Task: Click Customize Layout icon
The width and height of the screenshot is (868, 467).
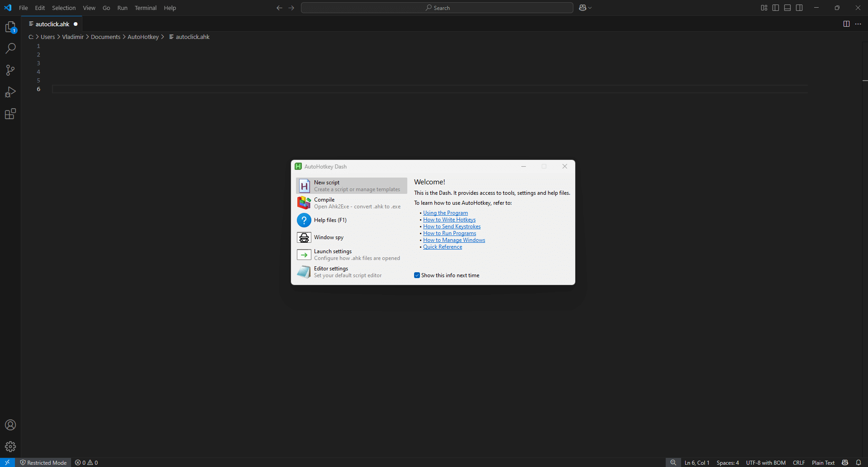Action: [x=764, y=8]
